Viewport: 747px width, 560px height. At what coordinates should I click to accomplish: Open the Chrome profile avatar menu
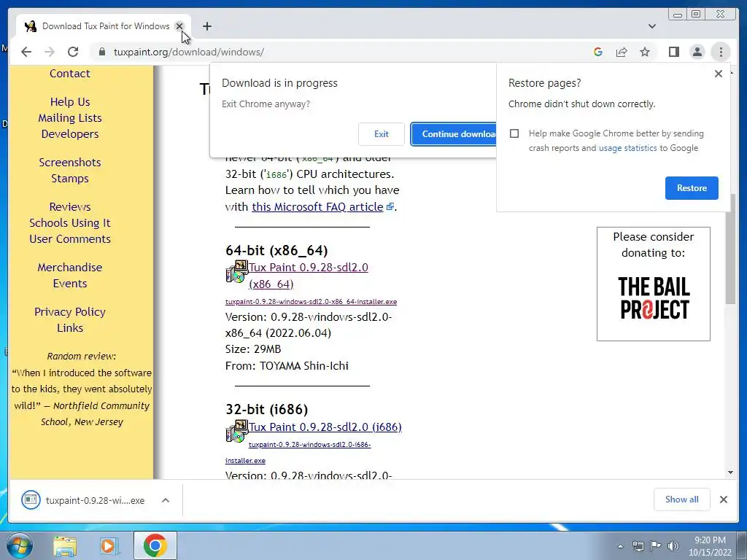pos(697,52)
